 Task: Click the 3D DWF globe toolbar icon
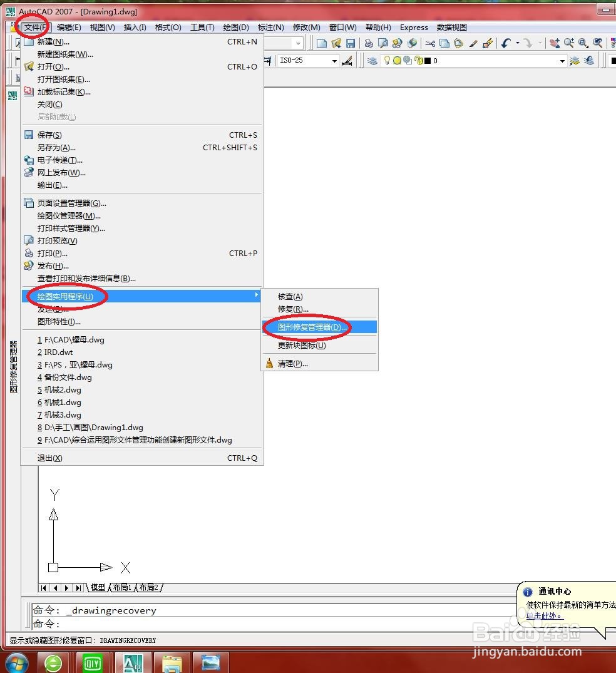[412, 43]
